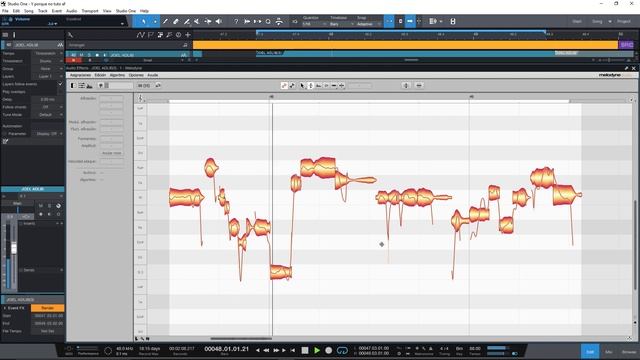Image resolution: width=640 pixels, height=360 pixels.
Task: Toggle loop button in transport
Action: (342, 350)
